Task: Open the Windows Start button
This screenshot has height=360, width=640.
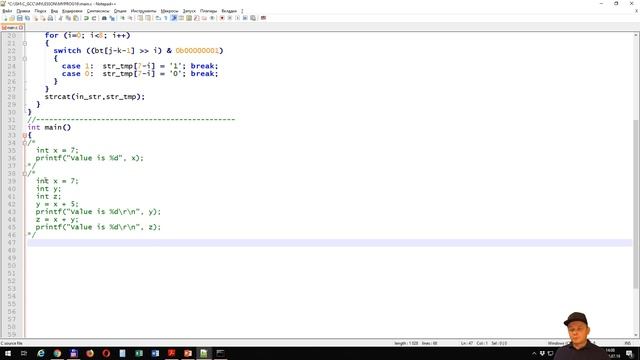Action: tap(8, 353)
